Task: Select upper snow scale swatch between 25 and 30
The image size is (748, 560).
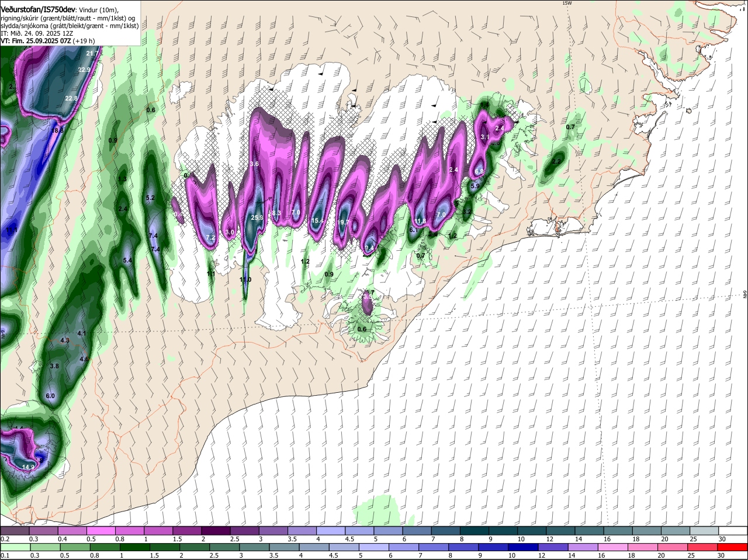Action: point(705,531)
